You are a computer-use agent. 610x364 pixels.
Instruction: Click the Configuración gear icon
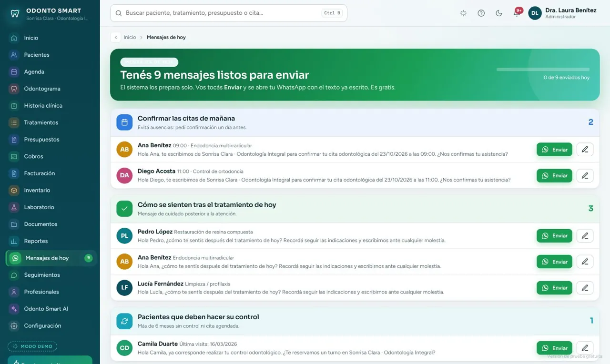click(14, 326)
